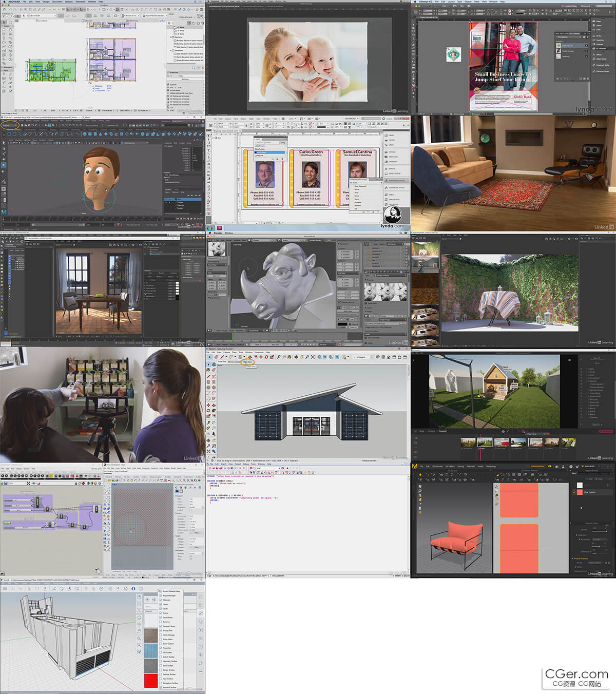Image resolution: width=616 pixels, height=694 pixels.
Task: Open the Object Styles panel in InDesign CC
Action: (599, 59)
